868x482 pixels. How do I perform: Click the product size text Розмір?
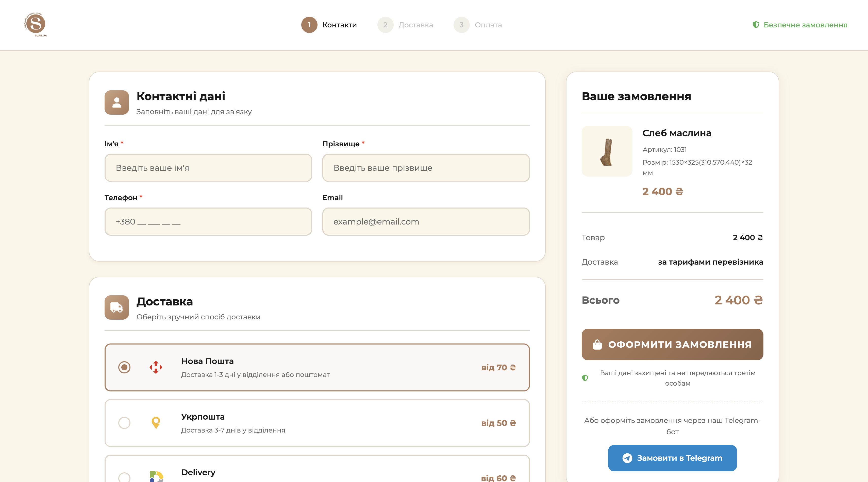click(x=697, y=167)
